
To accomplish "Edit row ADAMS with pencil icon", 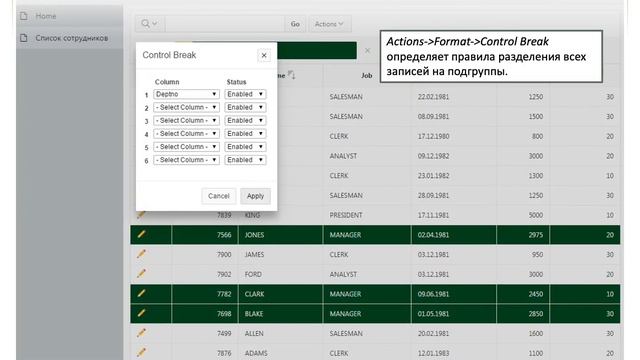I will (x=141, y=352).
